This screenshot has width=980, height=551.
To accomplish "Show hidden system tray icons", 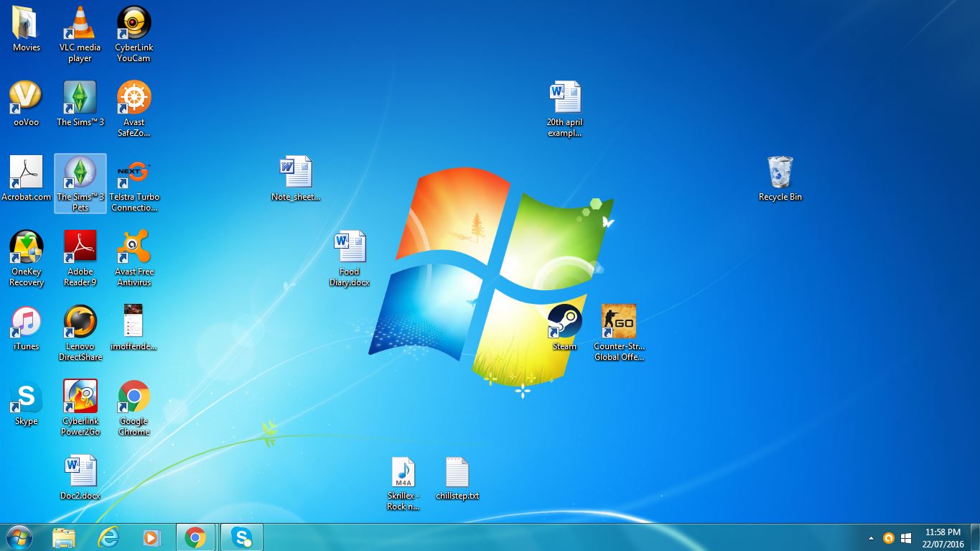I will [872, 538].
